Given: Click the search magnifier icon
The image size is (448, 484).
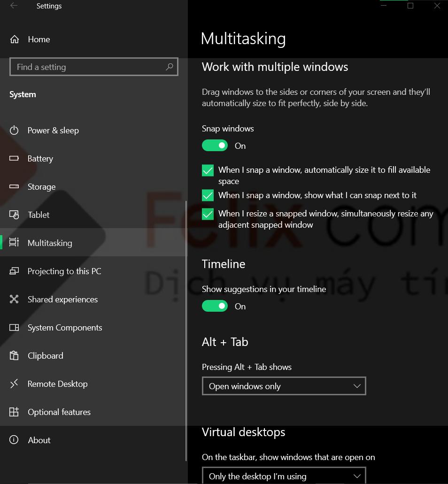Looking at the screenshot, I should point(170,67).
